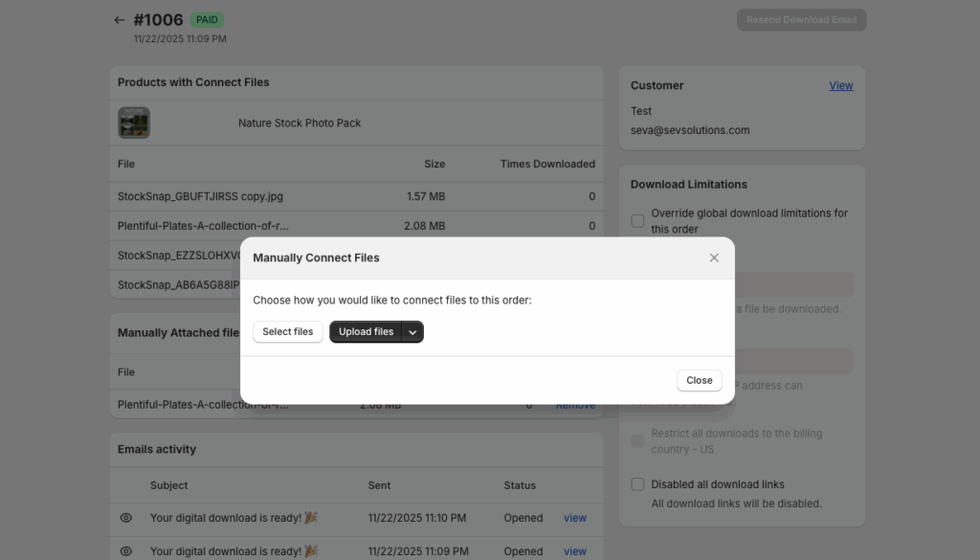Select the StockSnap_GBUFTJIRSS copy.jpg file row
This screenshot has height=560, width=980.
coord(200,196)
